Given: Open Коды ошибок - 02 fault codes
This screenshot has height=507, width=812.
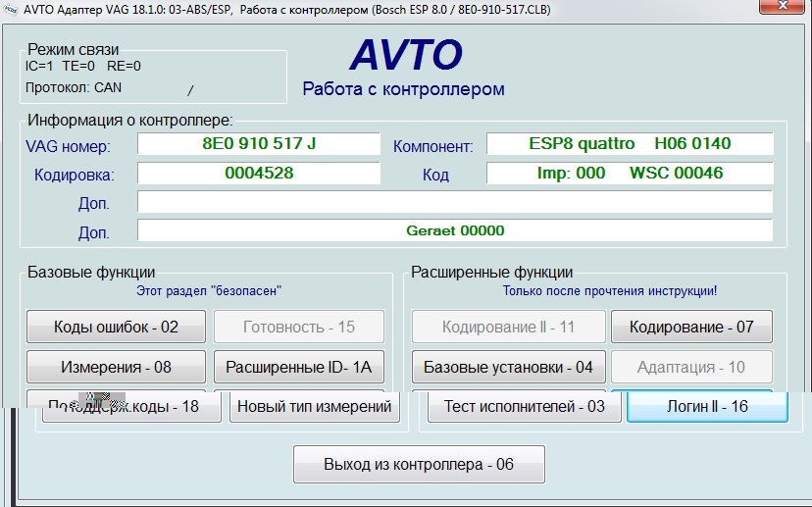Looking at the screenshot, I should (116, 327).
